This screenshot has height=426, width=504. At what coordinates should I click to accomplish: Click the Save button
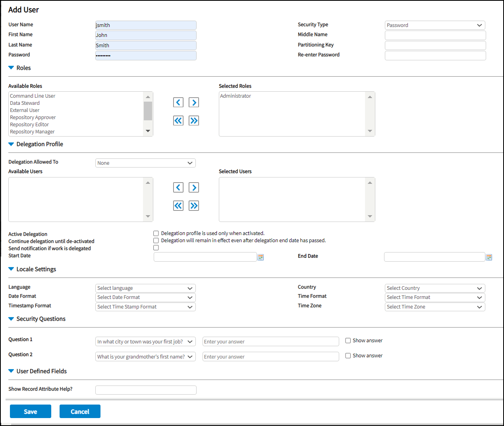coord(31,411)
